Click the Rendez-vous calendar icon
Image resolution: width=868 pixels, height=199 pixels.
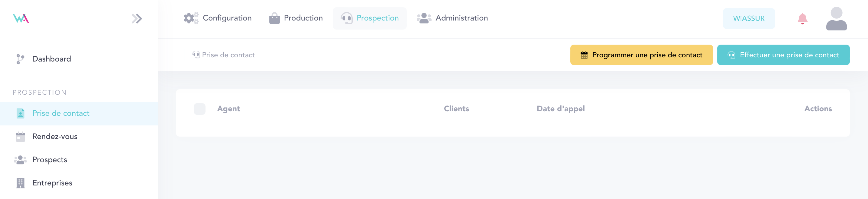21,137
